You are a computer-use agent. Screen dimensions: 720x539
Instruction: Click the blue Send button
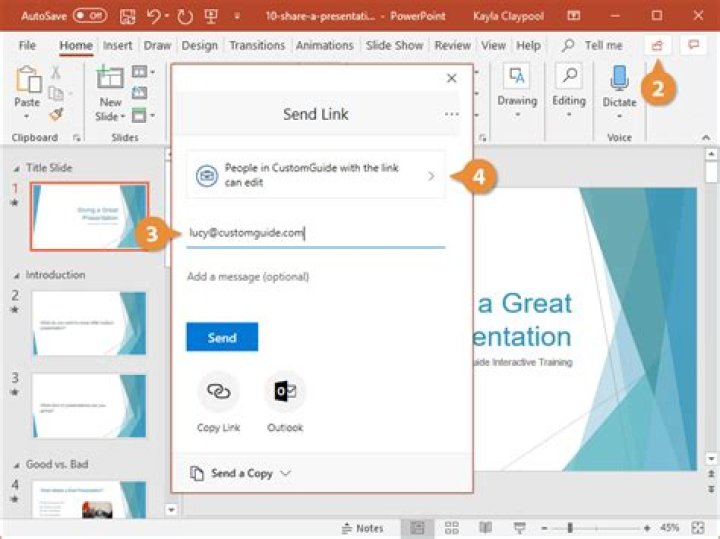click(x=222, y=337)
